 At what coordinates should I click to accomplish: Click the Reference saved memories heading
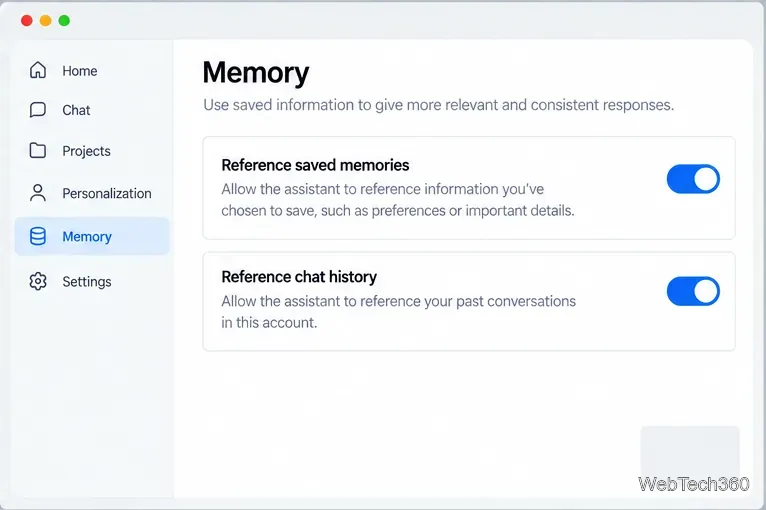pos(315,165)
